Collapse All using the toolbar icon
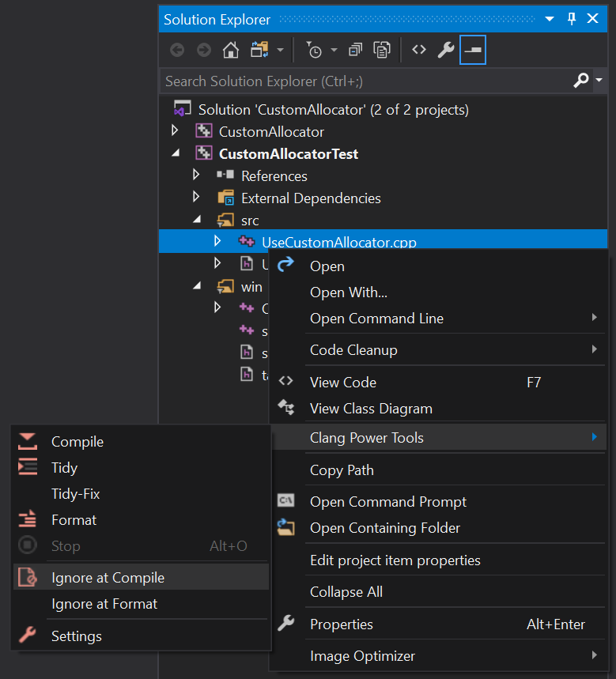This screenshot has height=679, width=616. [356, 51]
